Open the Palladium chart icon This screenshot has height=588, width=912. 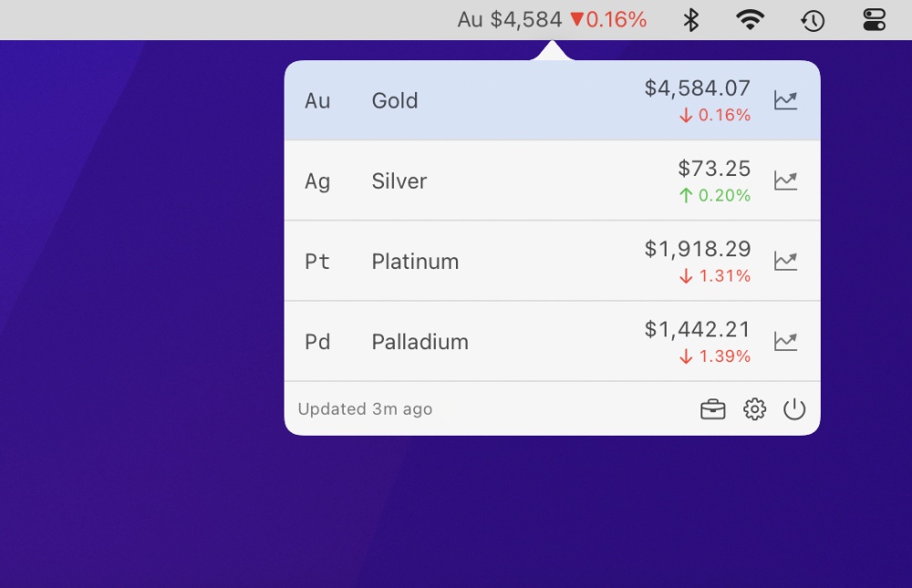pos(785,341)
